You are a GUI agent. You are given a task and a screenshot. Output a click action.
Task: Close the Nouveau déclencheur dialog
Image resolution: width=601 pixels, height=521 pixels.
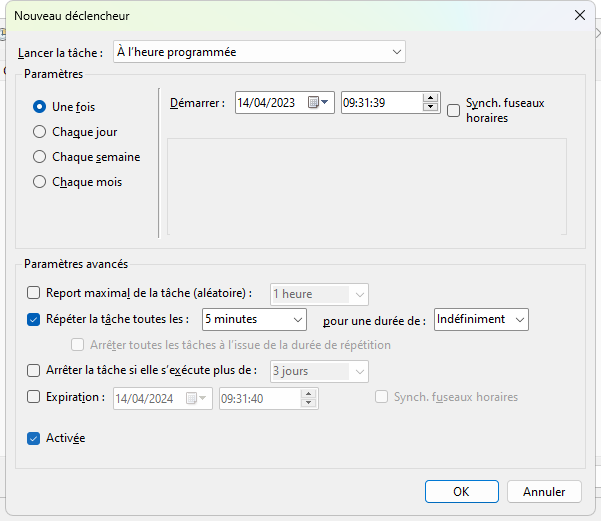tap(579, 16)
